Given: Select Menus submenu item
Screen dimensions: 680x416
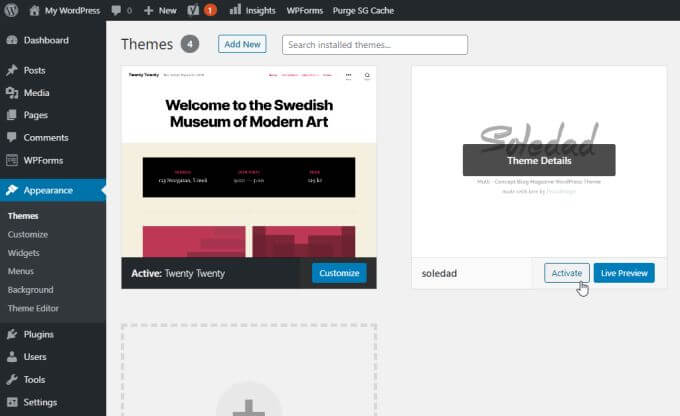Looking at the screenshot, I should pos(21,271).
